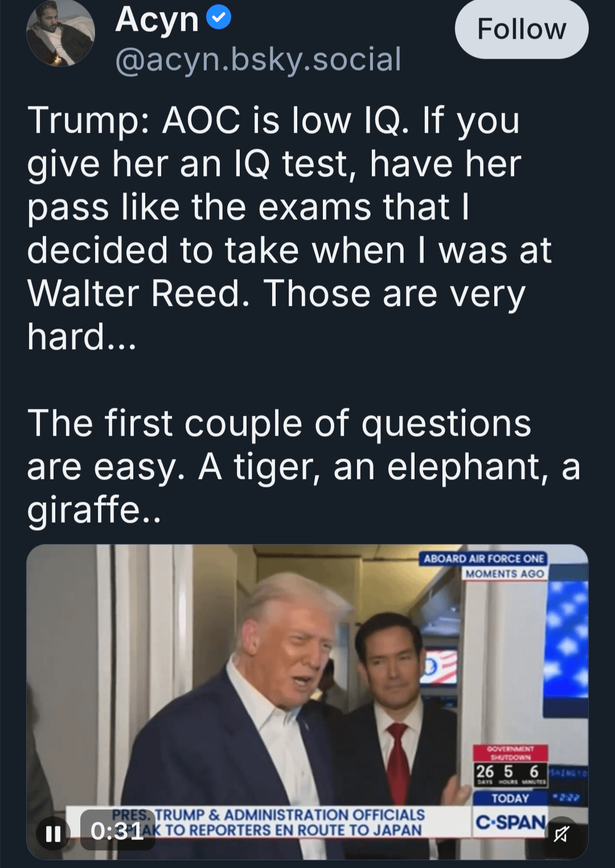Click the man wearing the red tie
Image resolution: width=615 pixels, height=868 pixels.
[393, 701]
